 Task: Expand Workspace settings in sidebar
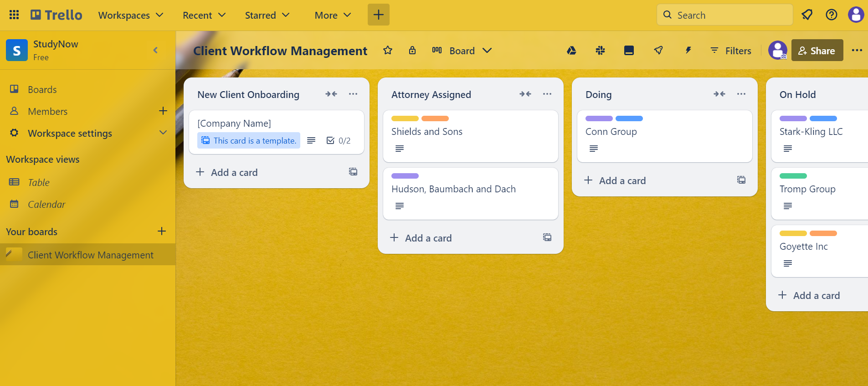[163, 133]
